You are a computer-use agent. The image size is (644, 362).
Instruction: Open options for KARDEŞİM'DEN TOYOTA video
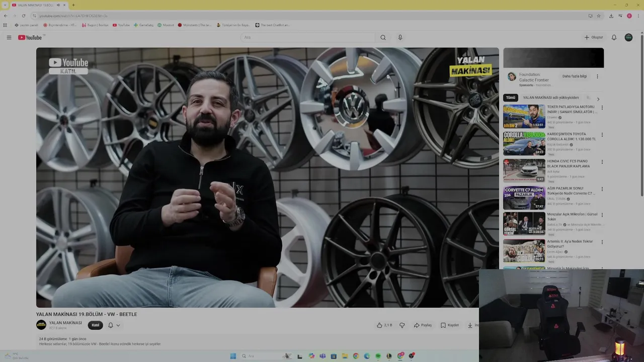pos(602,135)
